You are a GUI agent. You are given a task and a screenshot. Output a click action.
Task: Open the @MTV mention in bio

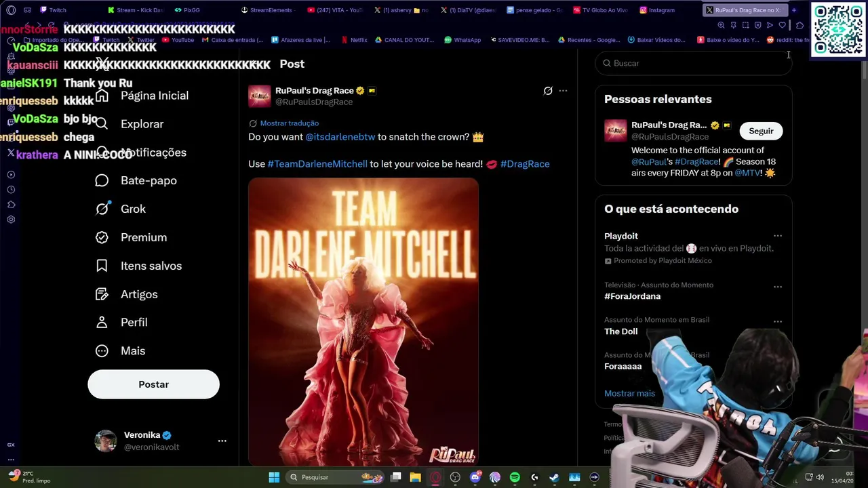click(748, 173)
